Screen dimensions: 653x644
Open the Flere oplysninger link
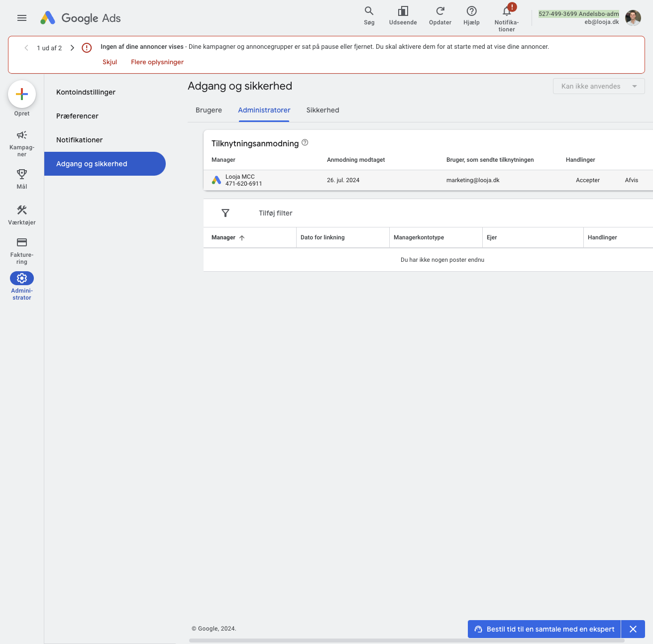(x=157, y=62)
